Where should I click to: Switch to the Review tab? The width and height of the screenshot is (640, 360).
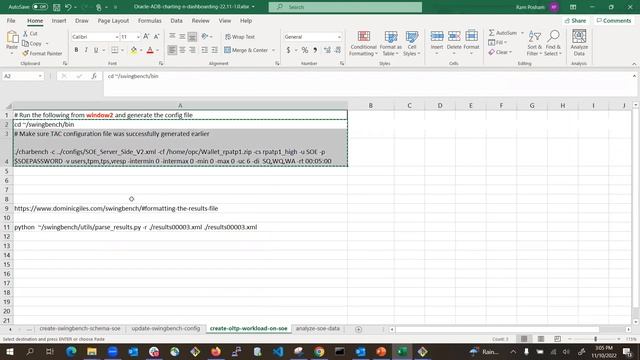tap(200, 20)
